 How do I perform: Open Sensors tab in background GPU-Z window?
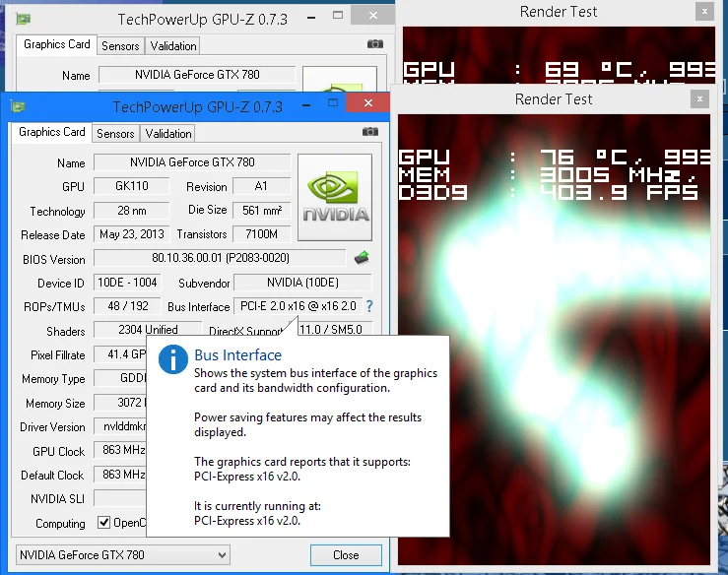pyautogui.click(x=120, y=46)
